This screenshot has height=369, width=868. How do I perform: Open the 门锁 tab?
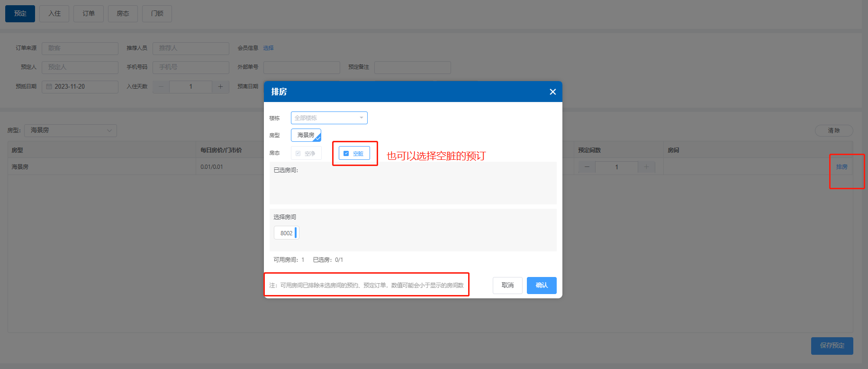[x=157, y=14]
